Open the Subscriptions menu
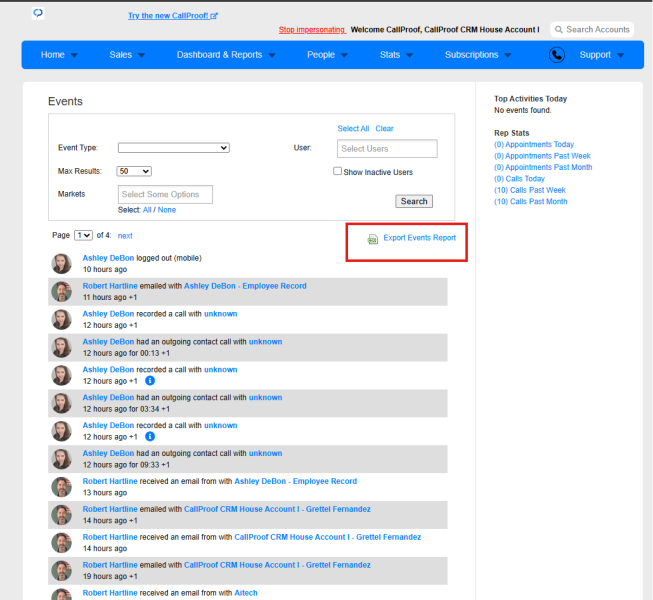Viewport: 653px width, 600px height. [x=471, y=55]
